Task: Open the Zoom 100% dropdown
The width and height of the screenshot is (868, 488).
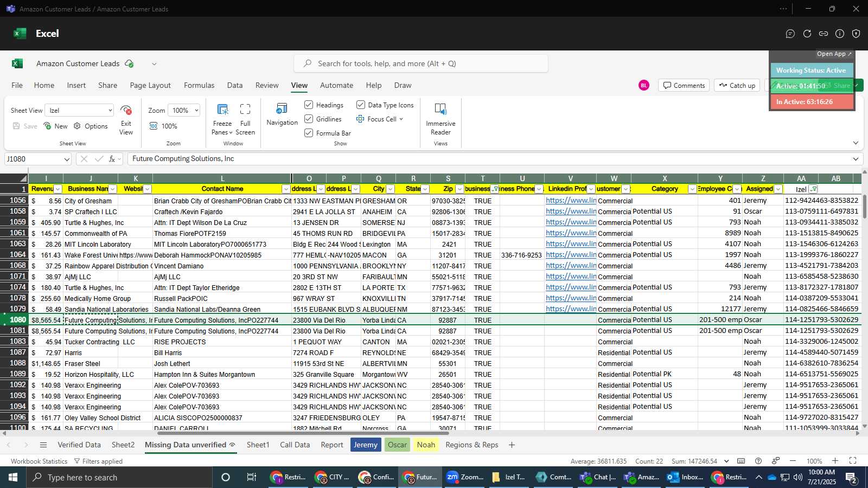Action: pos(183,110)
